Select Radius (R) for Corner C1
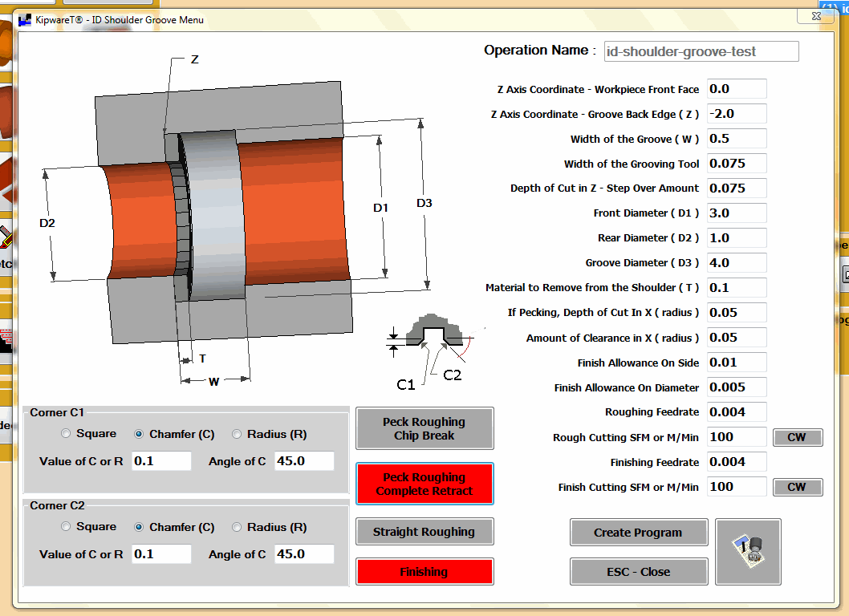The image size is (849, 616). [237, 433]
